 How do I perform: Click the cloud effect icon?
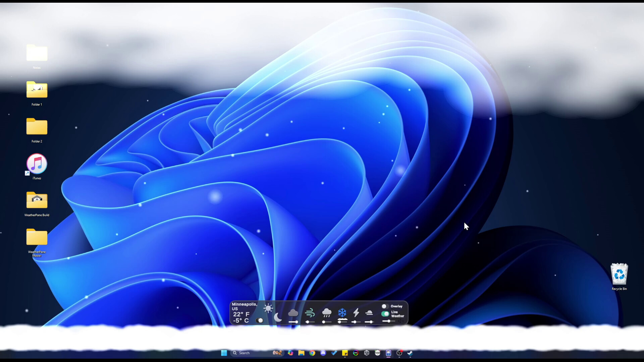(293, 312)
